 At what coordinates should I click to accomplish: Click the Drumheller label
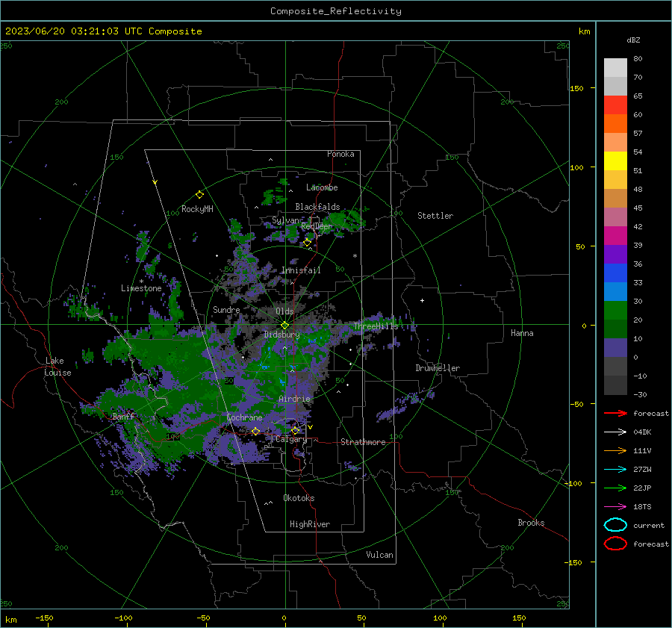pyautogui.click(x=438, y=368)
